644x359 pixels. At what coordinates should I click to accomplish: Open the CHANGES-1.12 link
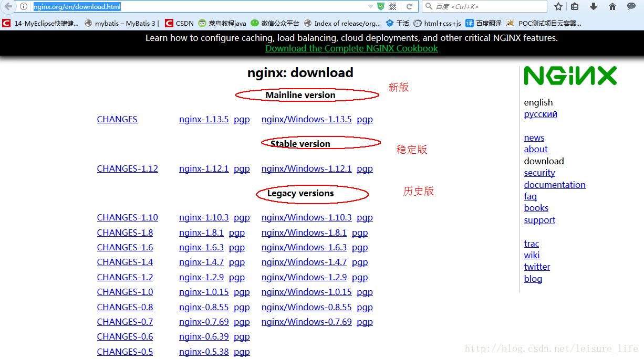coord(128,168)
